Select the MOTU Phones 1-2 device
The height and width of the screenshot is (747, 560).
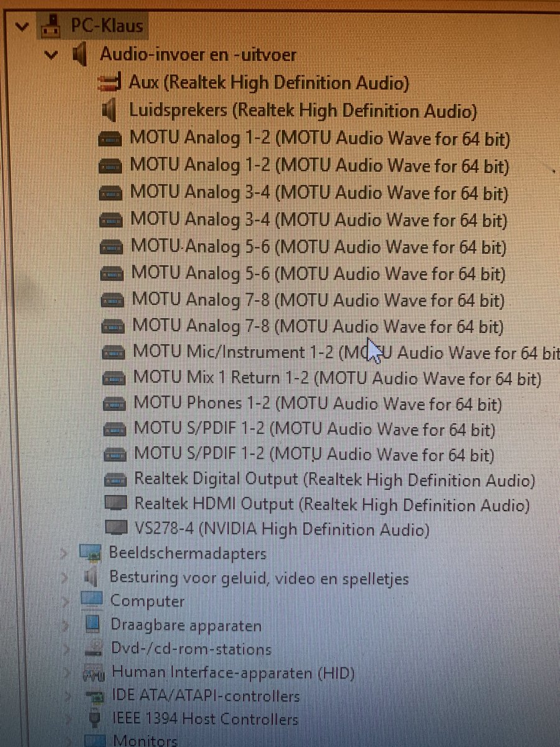tap(318, 405)
